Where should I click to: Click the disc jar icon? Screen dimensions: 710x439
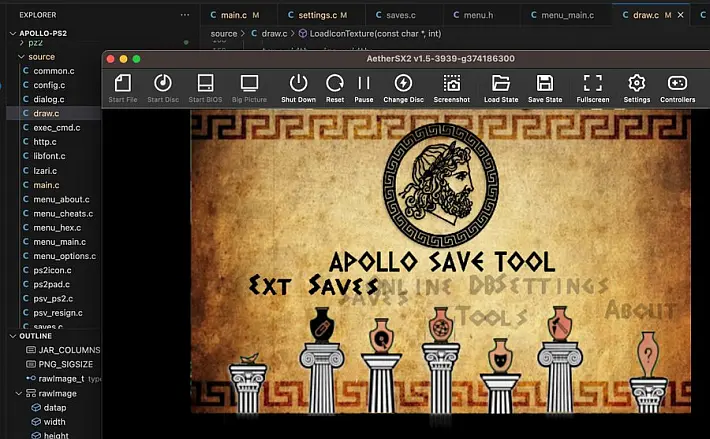[381, 336]
